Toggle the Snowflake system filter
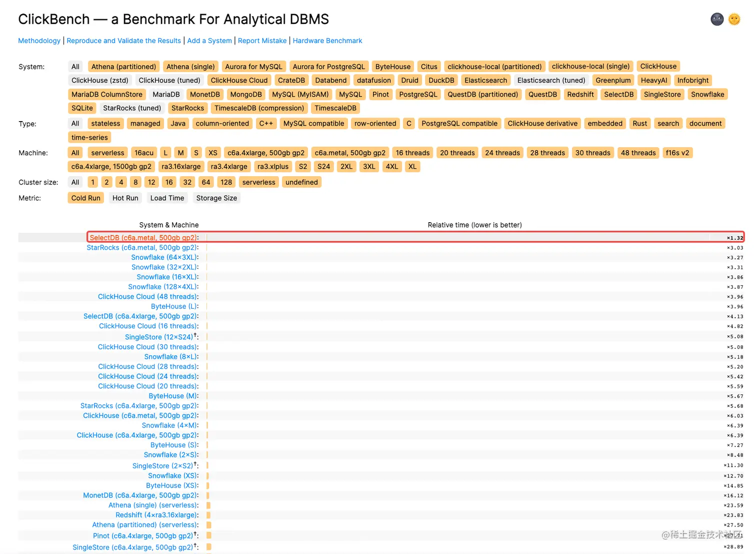The height and width of the screenshot is (554, 756). point(707,94)
